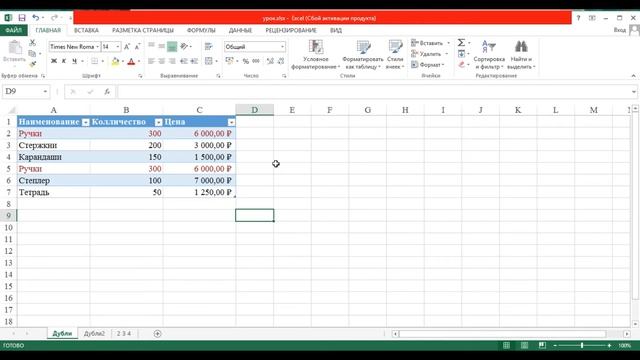Click the vertical scrollbar down arrow
The height and width of the screenshot is (360, 640).
(635, 324)
